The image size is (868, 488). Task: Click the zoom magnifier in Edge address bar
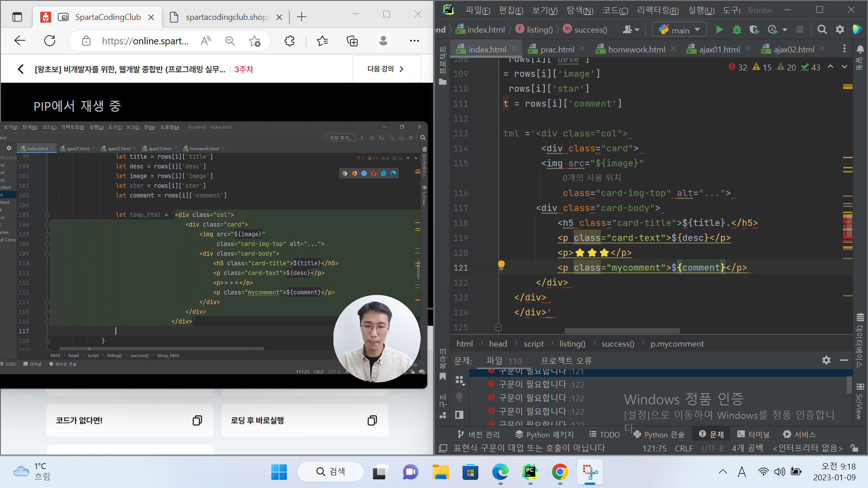(x=230, y=41)
